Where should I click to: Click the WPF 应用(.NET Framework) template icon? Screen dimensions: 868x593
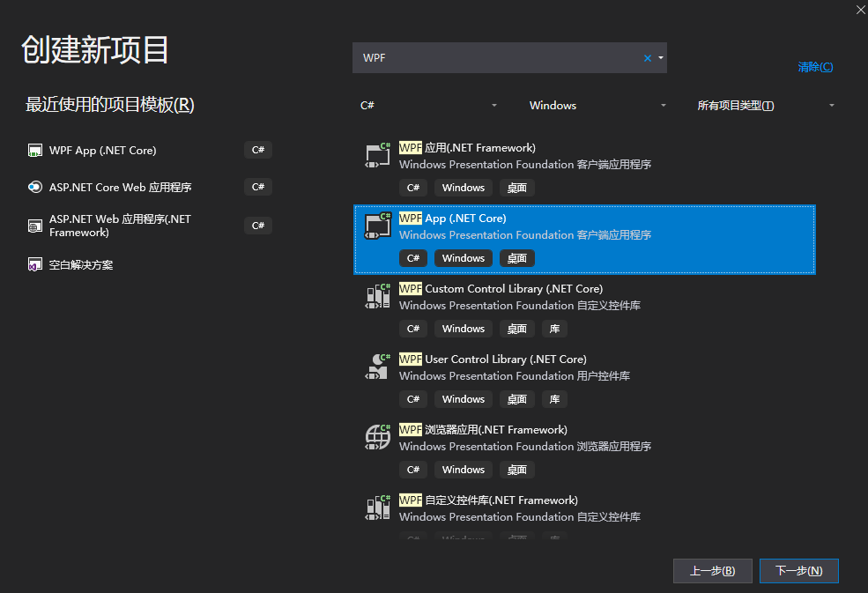coord(378,155)
